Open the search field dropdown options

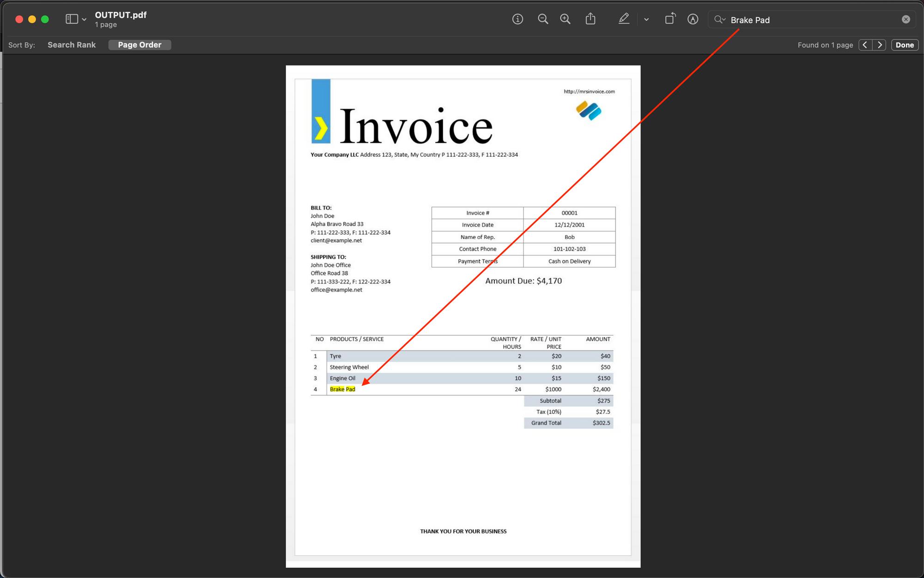pos(723,19)
